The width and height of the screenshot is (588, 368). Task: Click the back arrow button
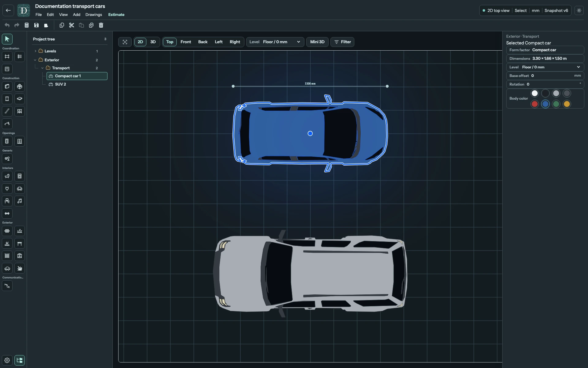point(8,10)
